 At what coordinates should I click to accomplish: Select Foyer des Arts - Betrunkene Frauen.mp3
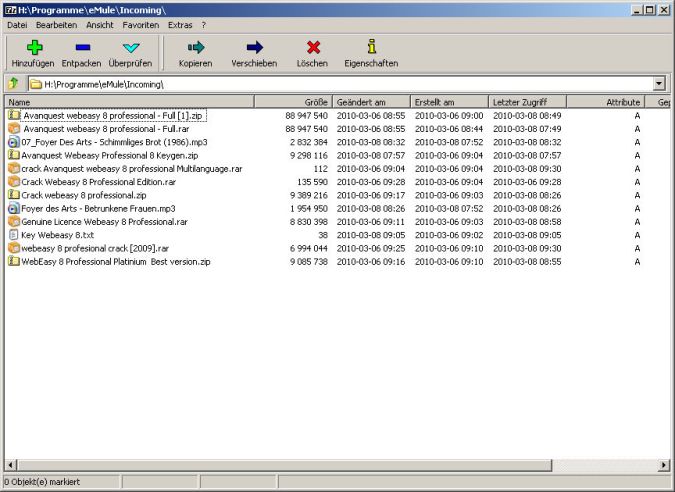[98, 208]
